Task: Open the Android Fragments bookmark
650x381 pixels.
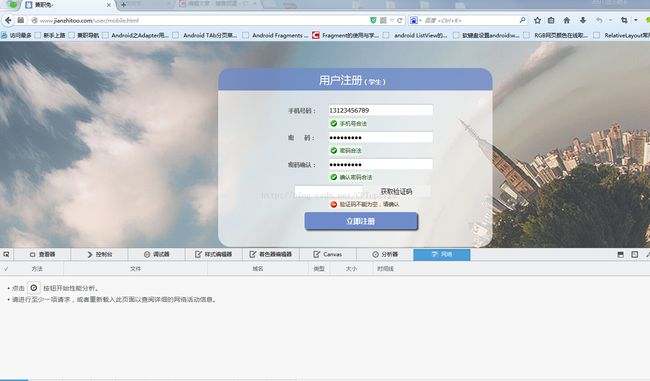Action: tap(276, 35)
